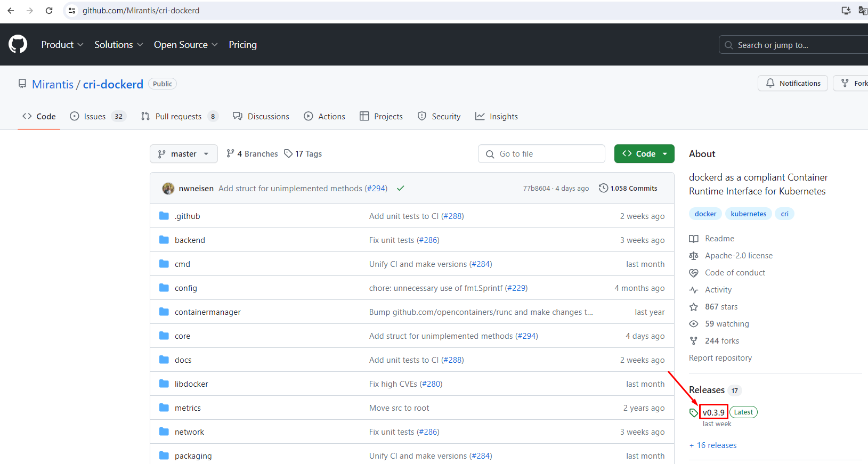Open the Insights tab
The height and width of the screenshot is (464, 868).
click(497, 116)
